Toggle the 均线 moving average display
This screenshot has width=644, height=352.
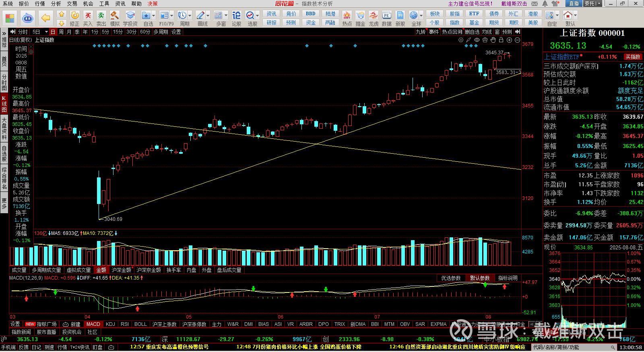[487, 32]
